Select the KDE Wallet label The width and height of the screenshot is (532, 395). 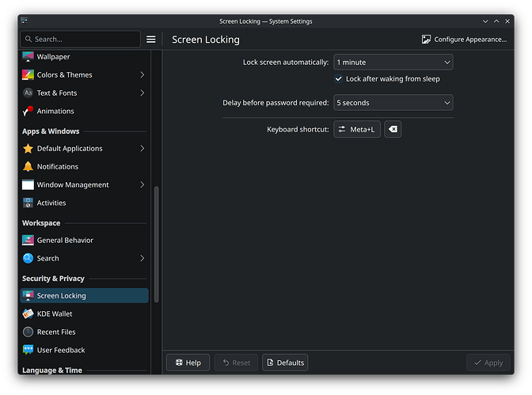tap(55, 314)
